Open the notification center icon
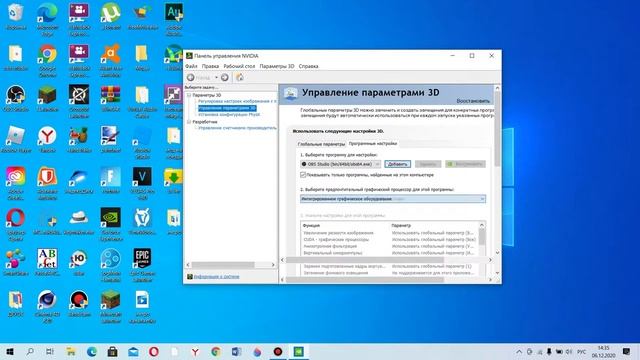Screen dimensions: 640x360 coord(627,351)
